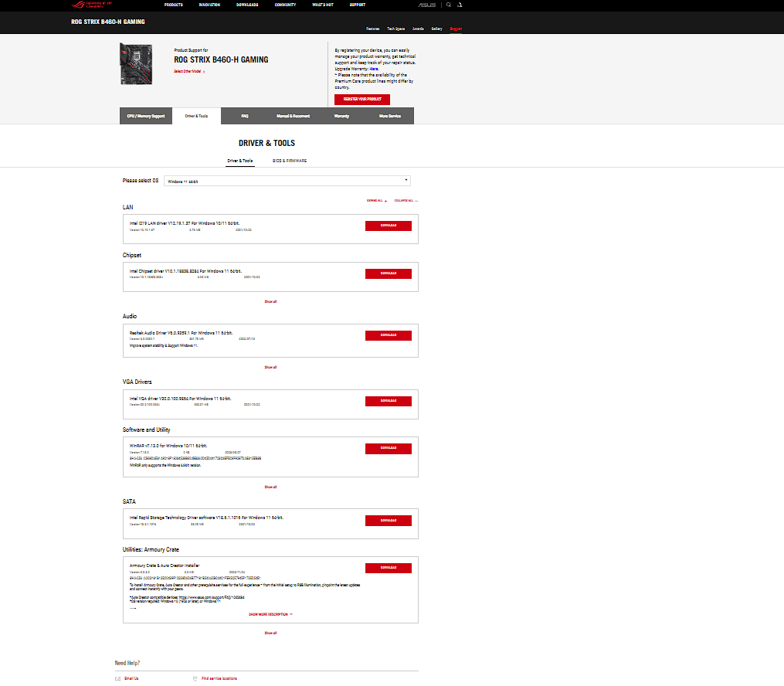Switch to CPU / Memory Support tab
Viewport: 784px width, 686px height.
click(145, 116)
